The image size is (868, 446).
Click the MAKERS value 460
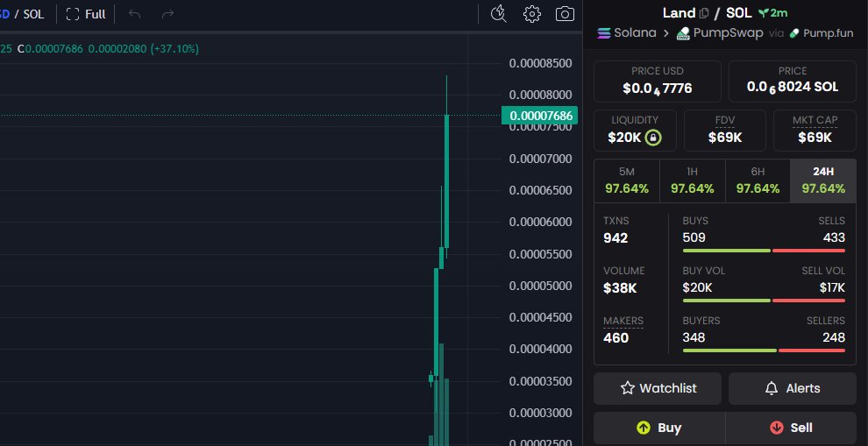click(x=616, y=338)
